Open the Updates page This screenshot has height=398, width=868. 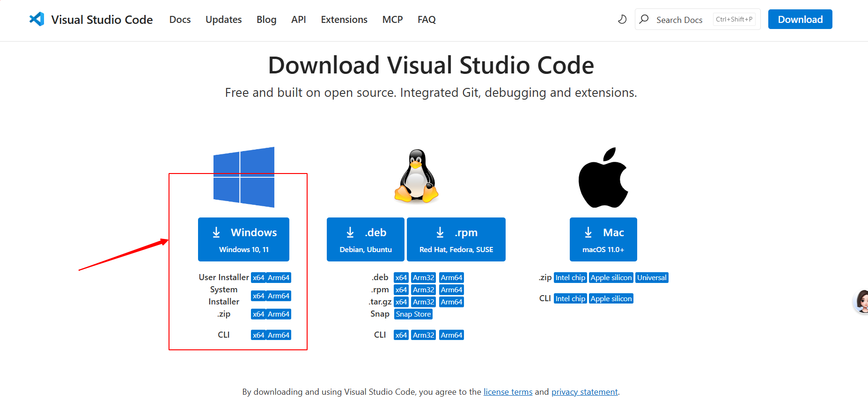(224, 20)
